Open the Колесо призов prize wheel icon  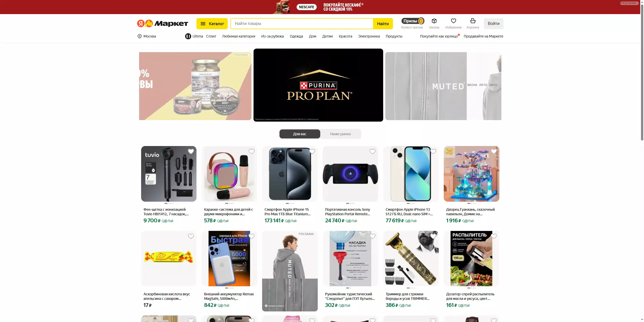413,21
